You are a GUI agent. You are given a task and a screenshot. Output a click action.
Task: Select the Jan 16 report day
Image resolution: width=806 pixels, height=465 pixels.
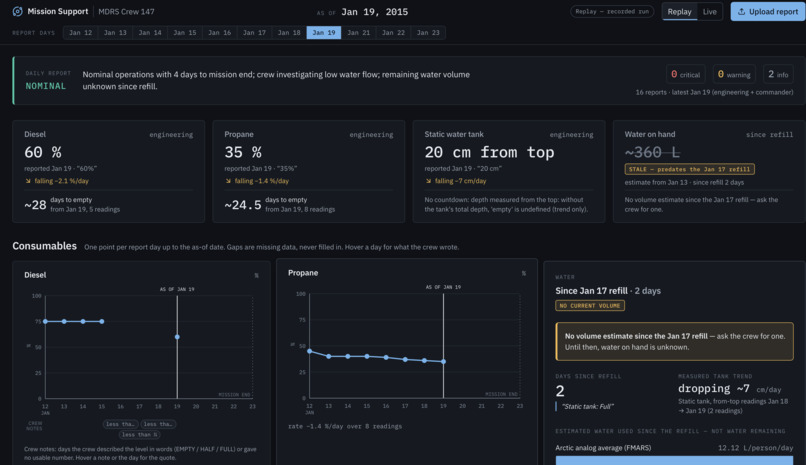point(219,32)
